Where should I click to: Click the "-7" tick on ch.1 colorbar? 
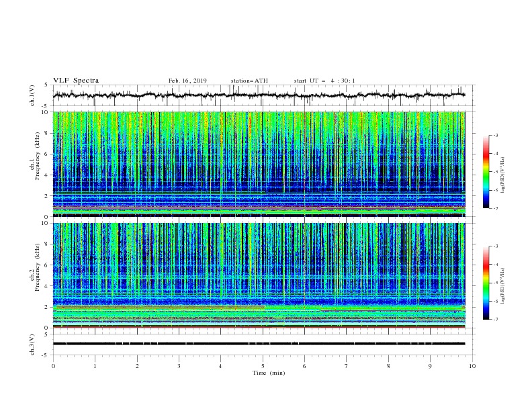(x=495, y=208)
